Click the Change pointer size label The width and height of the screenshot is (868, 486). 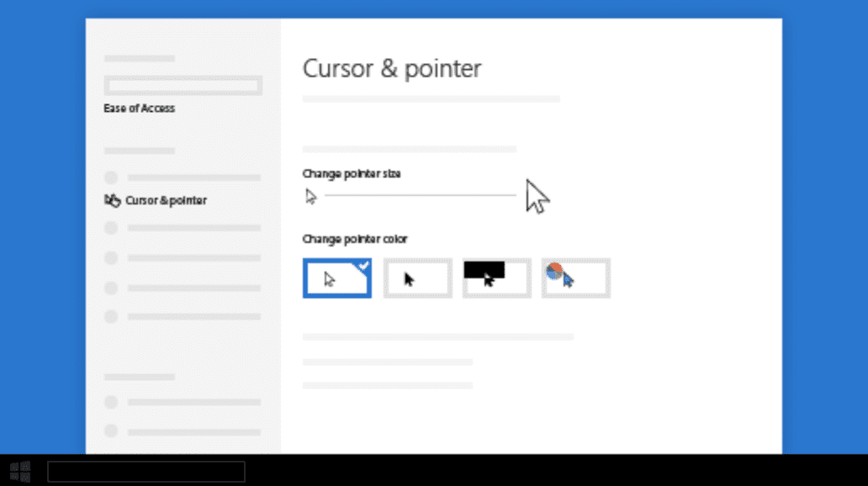pyautogui.click(x=352, y=174)
